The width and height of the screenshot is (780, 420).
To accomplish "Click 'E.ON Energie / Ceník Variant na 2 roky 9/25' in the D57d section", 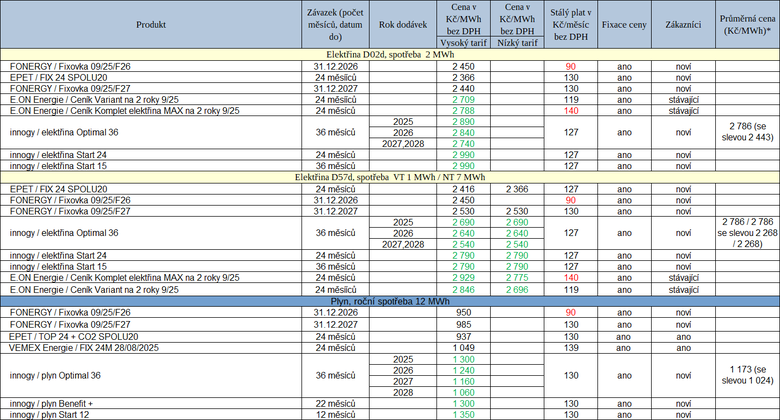I will 94,290.
